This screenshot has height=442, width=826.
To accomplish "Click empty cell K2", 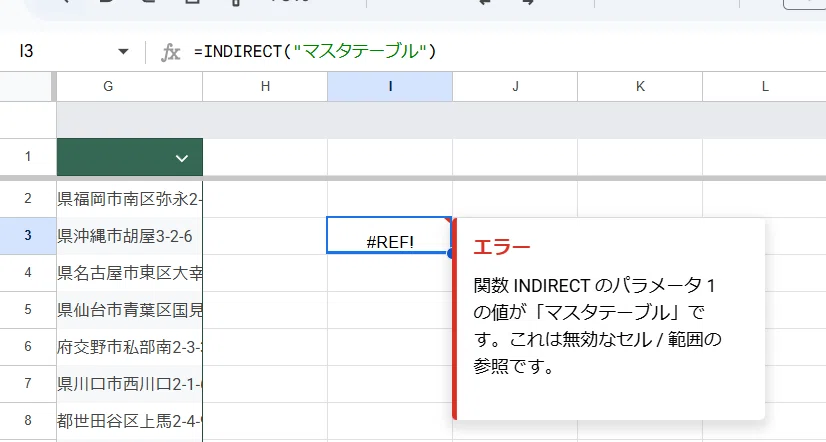I will click(x=640, y=199).
